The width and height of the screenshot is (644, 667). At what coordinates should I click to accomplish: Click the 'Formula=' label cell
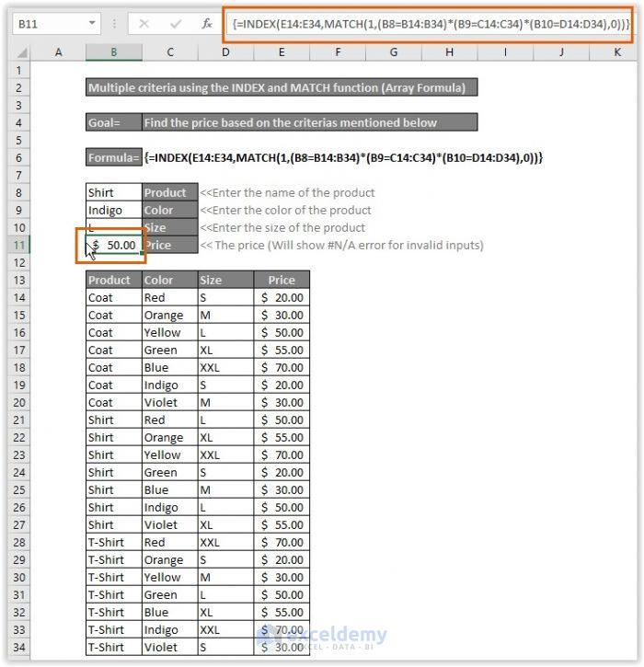coord(113,157)
